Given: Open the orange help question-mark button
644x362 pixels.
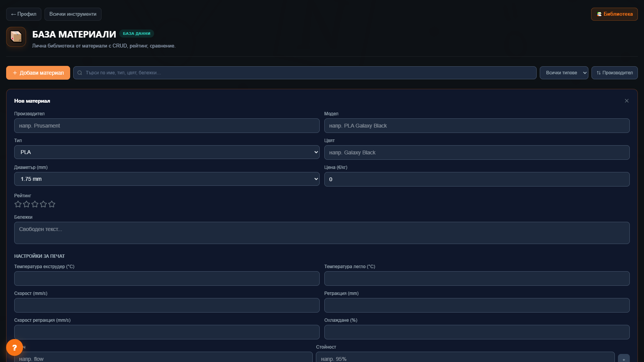Looking at the screenshot, I should point(15,348).
